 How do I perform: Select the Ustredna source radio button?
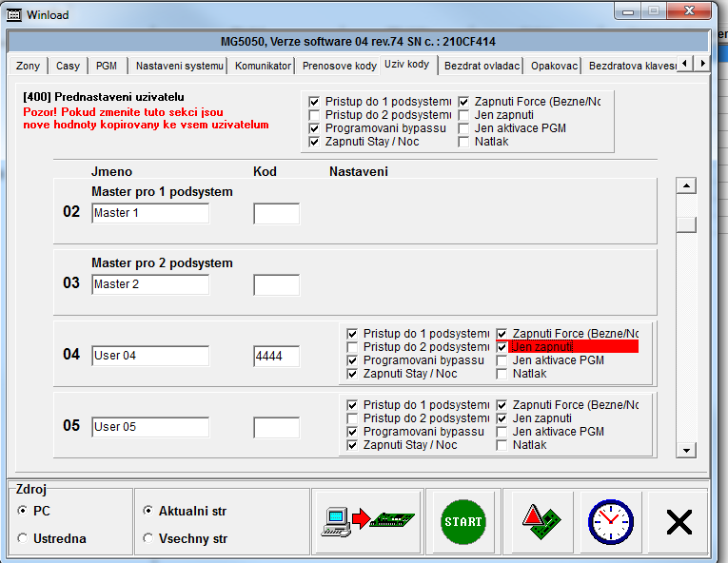[24, 538]
